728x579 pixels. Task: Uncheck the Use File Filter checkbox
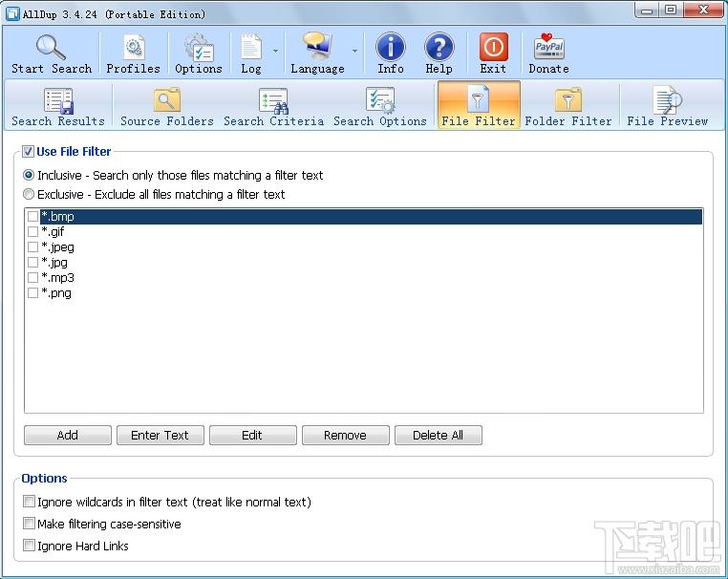click(x=28, y=151)
